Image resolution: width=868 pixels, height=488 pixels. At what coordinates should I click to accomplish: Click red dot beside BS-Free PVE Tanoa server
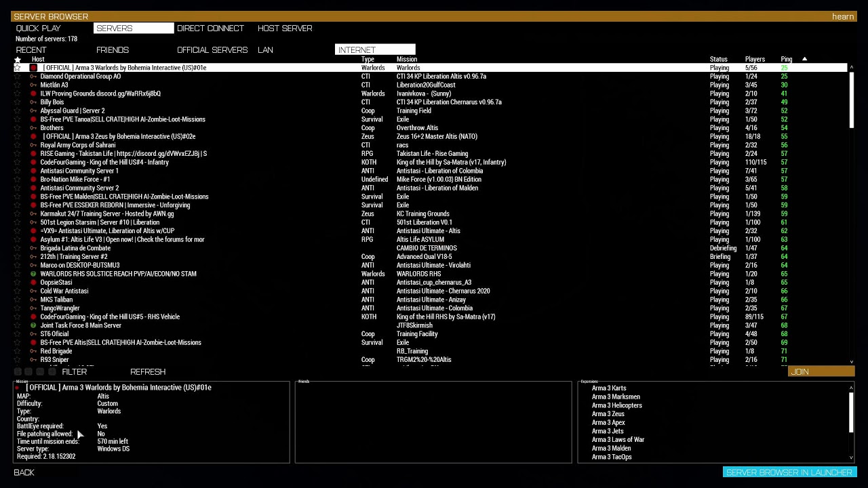pyautogui.click(x=33, y=119)
